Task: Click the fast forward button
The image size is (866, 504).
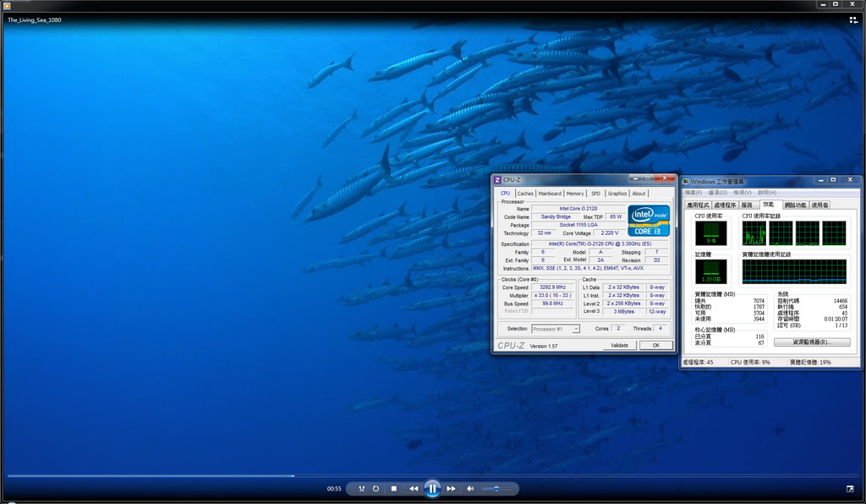Action: (x=452, y=489)
